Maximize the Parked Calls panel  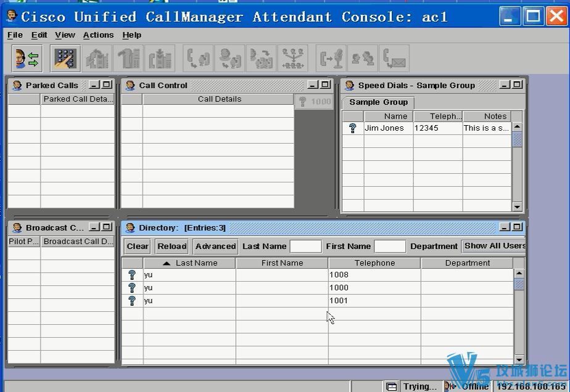(x=107, y=84)
